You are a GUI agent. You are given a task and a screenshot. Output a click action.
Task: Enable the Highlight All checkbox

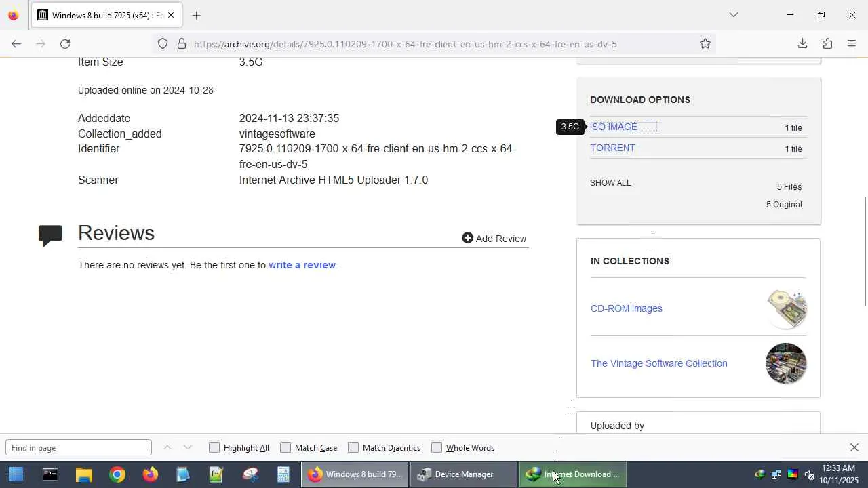pos(214,447)
